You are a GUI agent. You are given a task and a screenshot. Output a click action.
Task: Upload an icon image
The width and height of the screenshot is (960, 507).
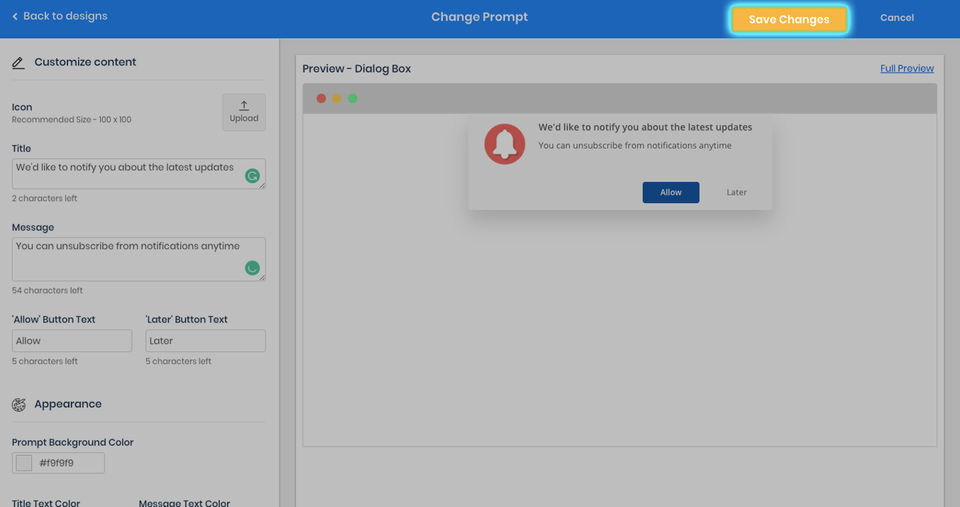tap(244, 112)
